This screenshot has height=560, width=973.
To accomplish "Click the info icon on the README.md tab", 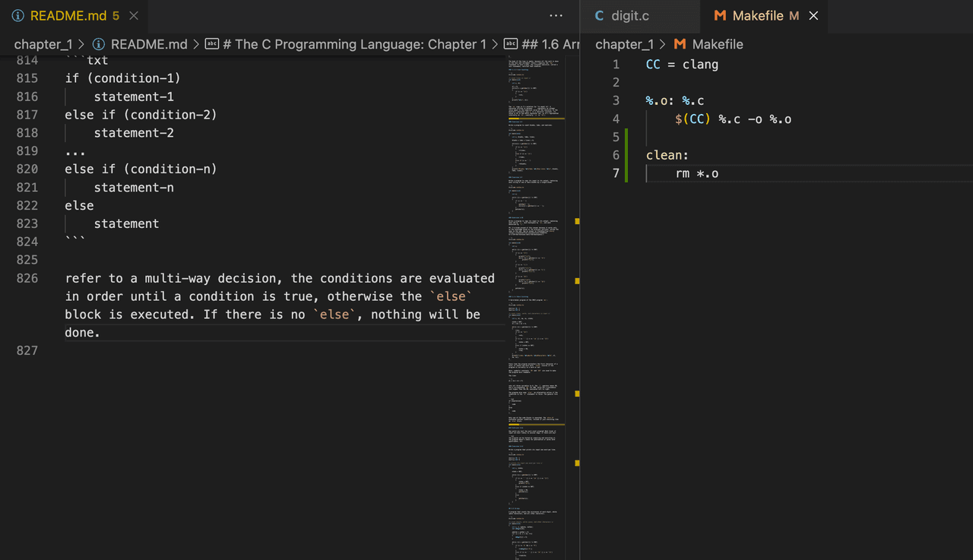I will coord(18,15).
